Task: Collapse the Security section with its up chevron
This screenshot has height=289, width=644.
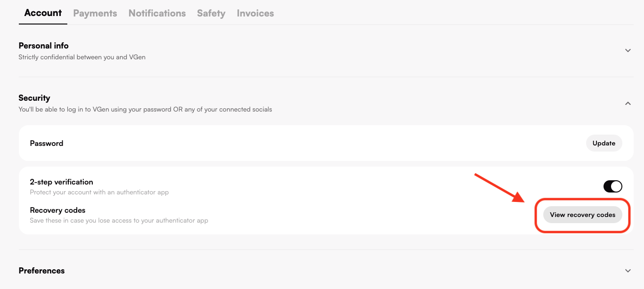Action: click(628, 103)
